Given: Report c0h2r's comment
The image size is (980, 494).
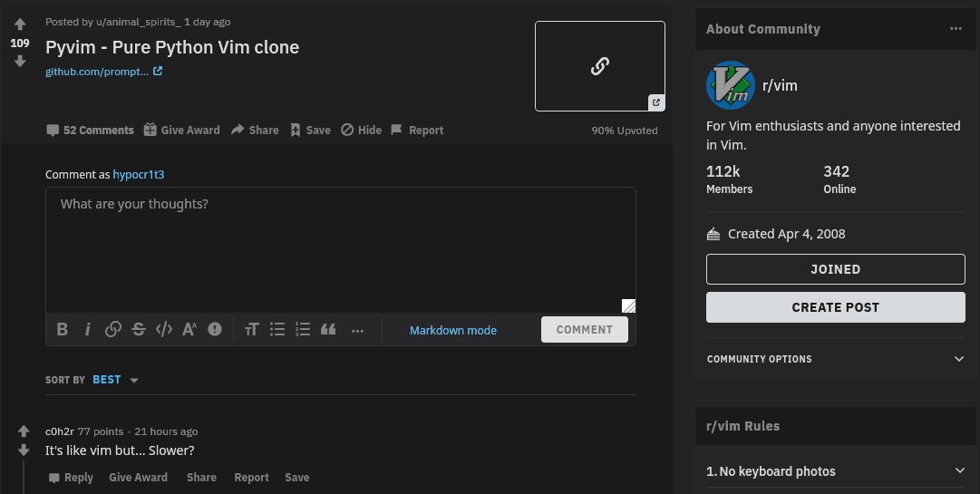Looking at the screenshot, I should (x=251, y=477).
